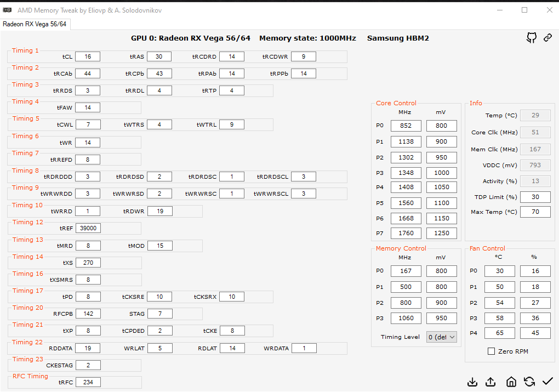
Task: Edit the tXS field showing 270
Action: point(88,263)
